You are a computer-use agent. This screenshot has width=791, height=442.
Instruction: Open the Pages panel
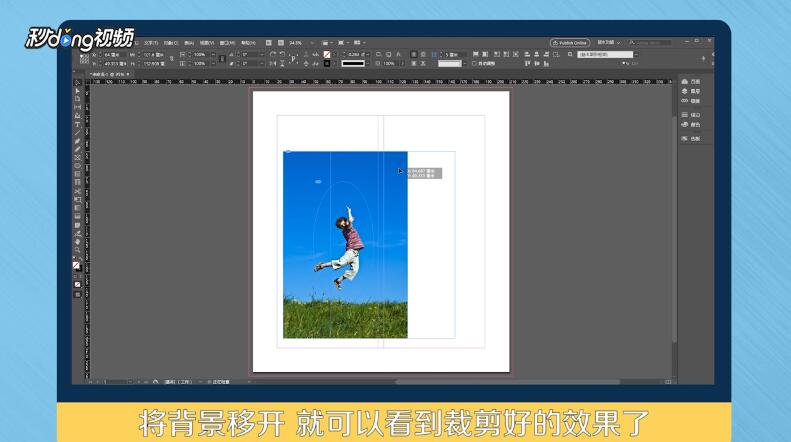(x=691, y=82)
